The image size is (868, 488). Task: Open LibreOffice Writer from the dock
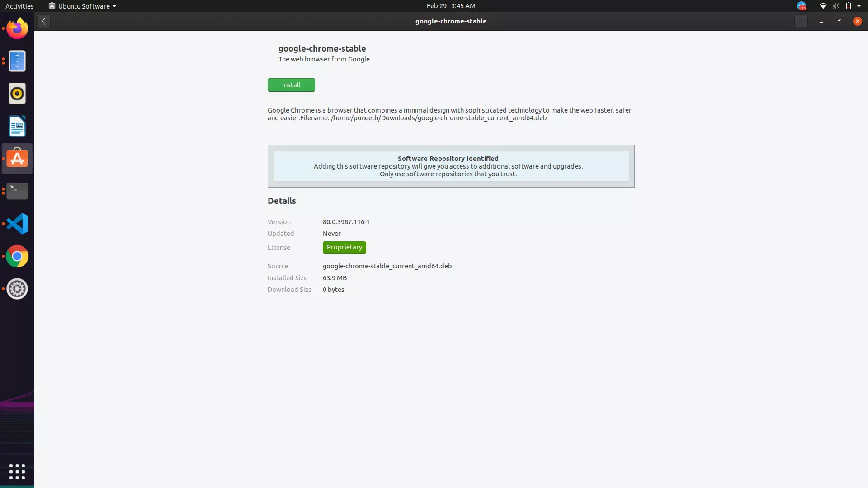pos(17,126)
